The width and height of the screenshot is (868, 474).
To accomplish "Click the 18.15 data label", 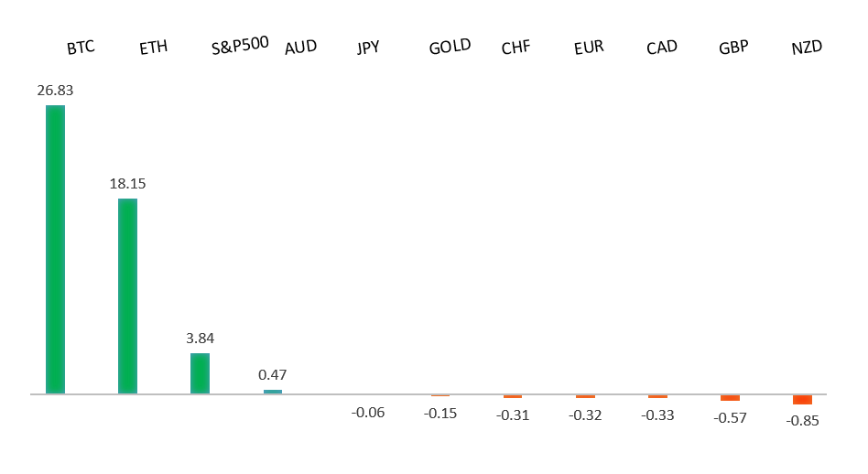I will [127, 183].
